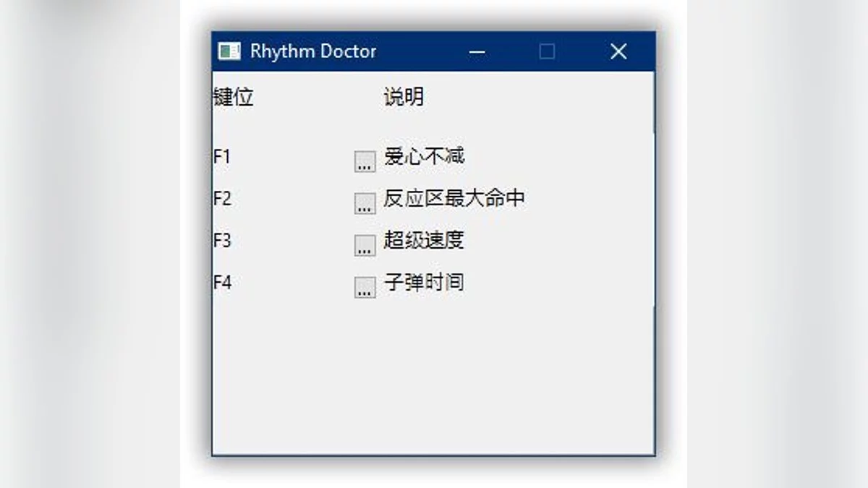
Task: Click the 说明 column header
Action: click(x=404, y=97)
